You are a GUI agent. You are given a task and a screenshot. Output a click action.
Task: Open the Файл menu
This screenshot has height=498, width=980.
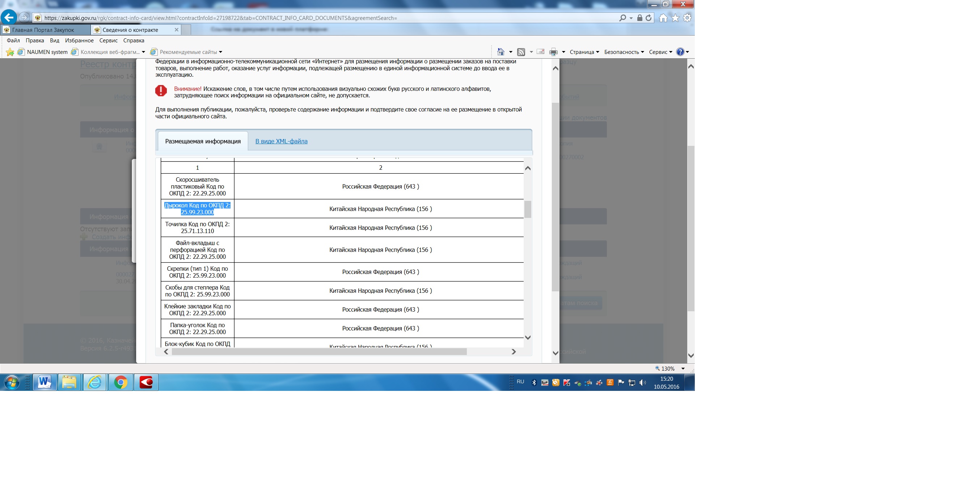tap(13, 40)
